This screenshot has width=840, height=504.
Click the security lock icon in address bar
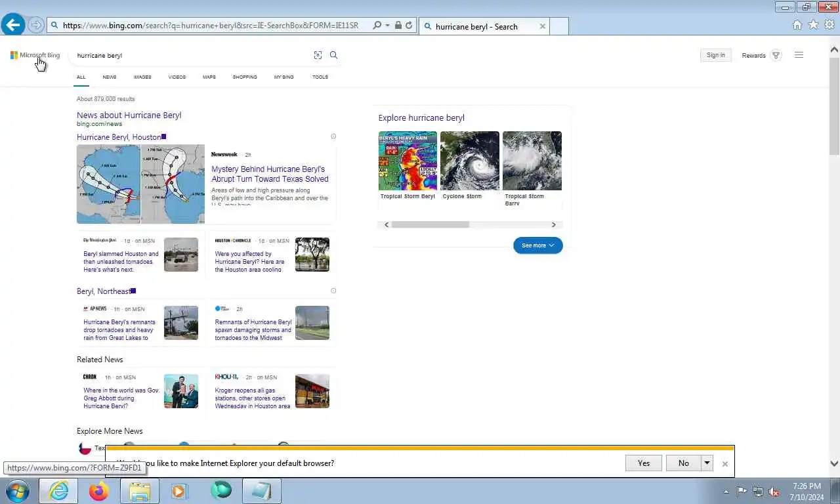coord(398,26)
